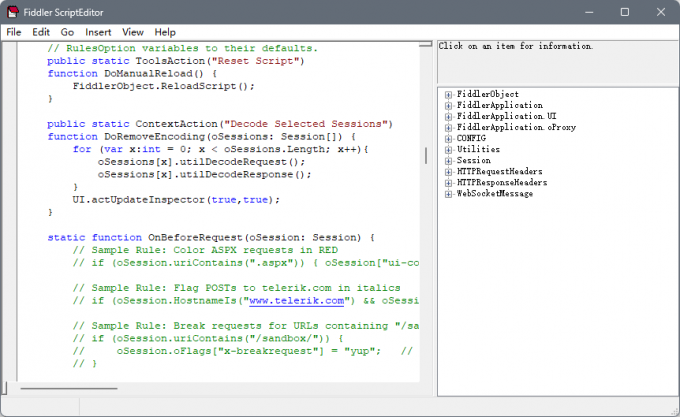This screenshot has height=417, width=680.
Task: Click the Fiddler ScriptEditor title bar icon
Action: pyautogui.click(x=14, y=11)
